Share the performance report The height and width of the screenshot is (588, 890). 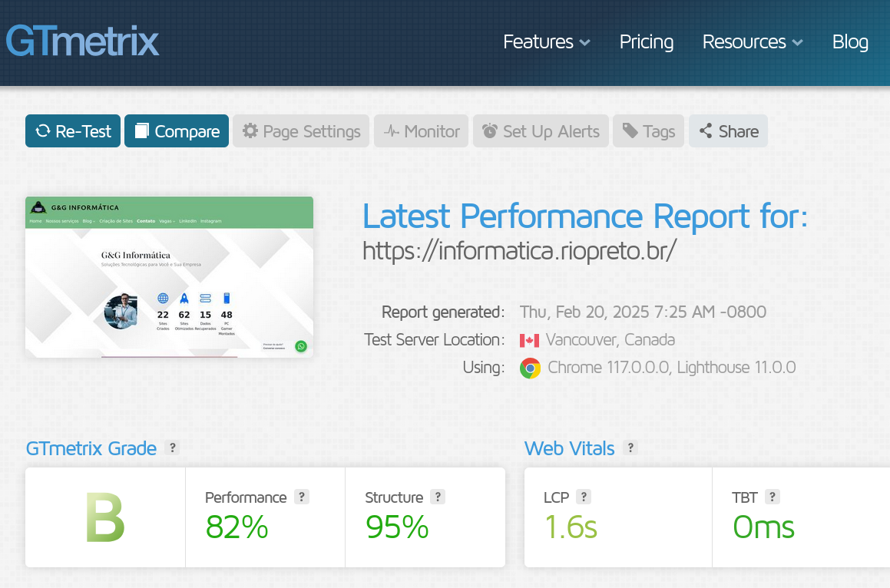point(728,131)
